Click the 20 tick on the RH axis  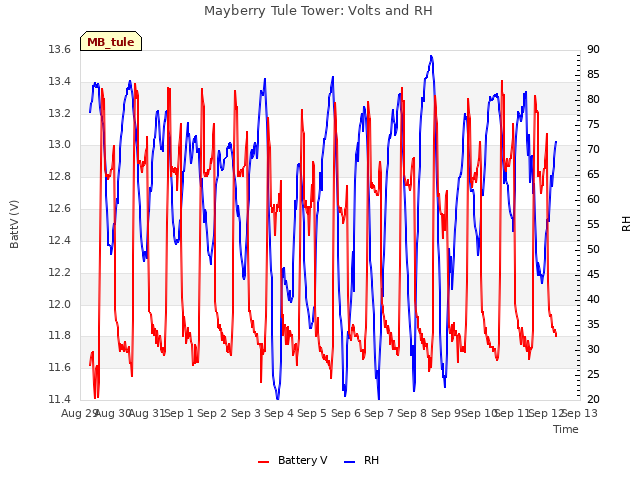[x=593, y=399]
